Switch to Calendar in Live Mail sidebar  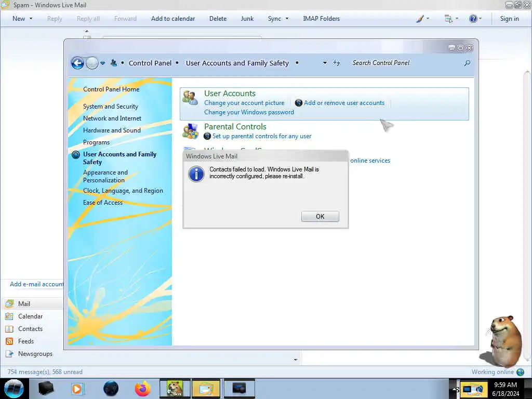pos(30,316)
